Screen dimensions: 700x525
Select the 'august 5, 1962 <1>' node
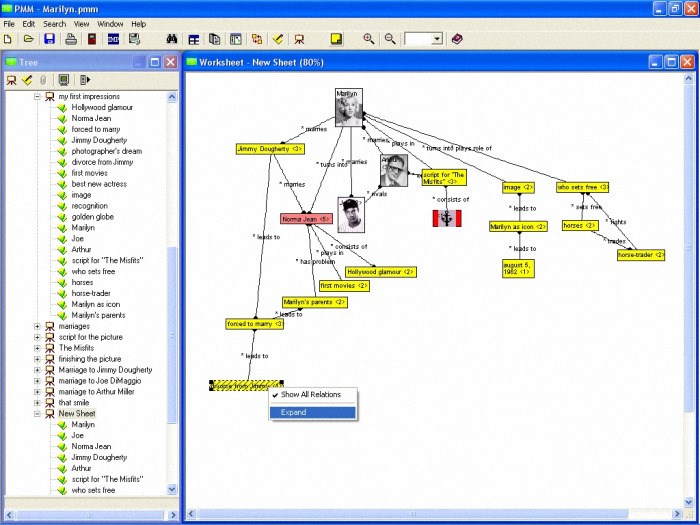pos(518,268)
